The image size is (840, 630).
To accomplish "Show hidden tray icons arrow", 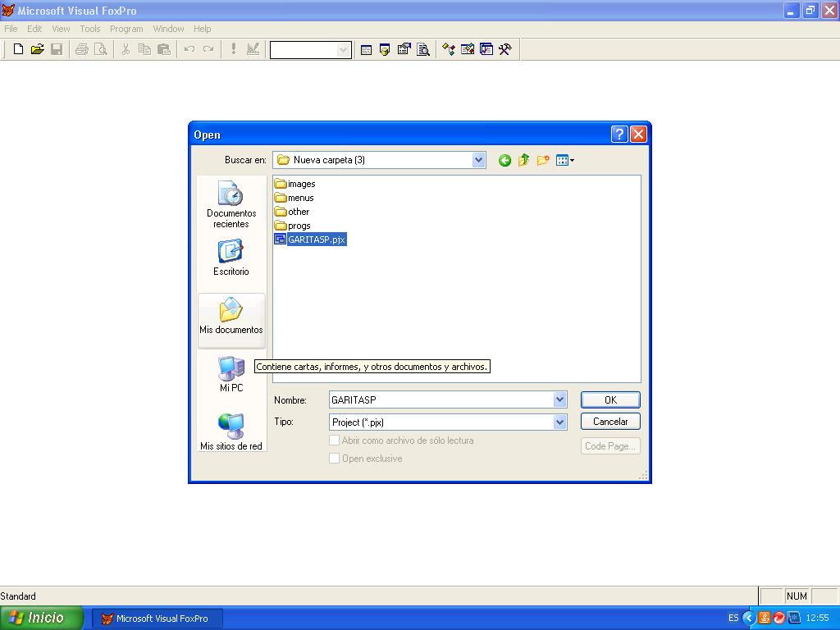I will tap(748, 619).
